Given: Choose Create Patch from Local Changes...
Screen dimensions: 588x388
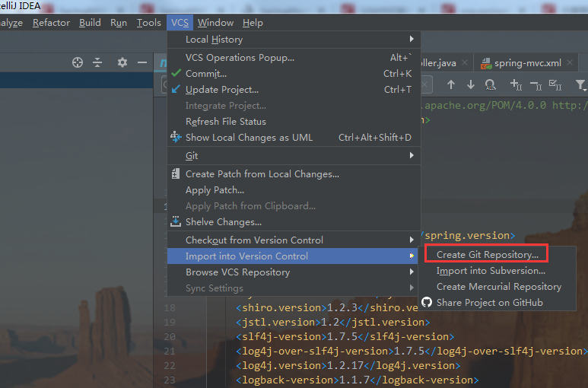Looking at the screenshot, I should tap(294, 174).
